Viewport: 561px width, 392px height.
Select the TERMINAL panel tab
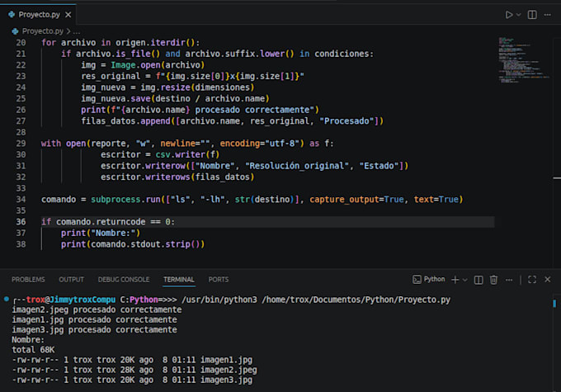coord(179,280)
